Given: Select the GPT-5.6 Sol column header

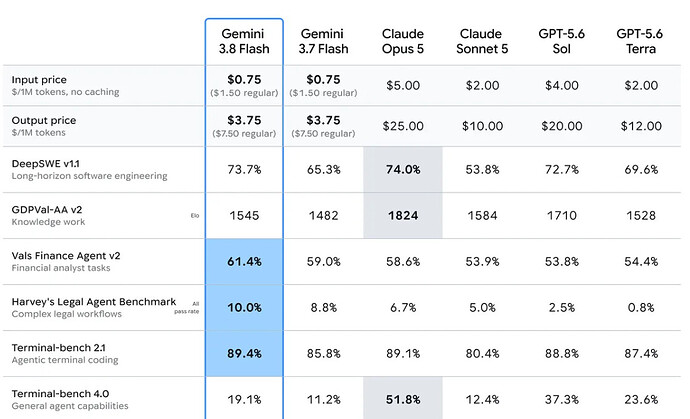Looking at the screenshot, I should (x=562, y=41).
